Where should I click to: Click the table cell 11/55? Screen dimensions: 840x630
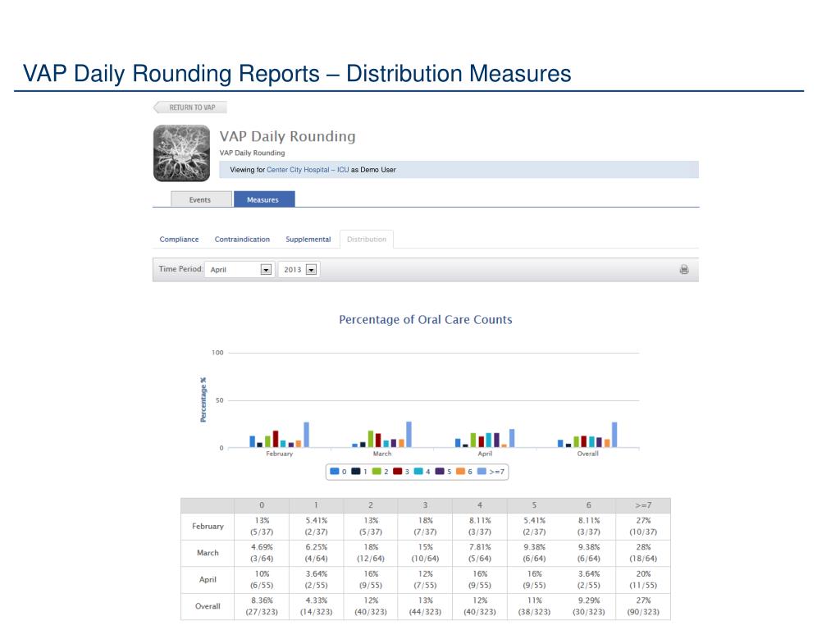(643, 580)
